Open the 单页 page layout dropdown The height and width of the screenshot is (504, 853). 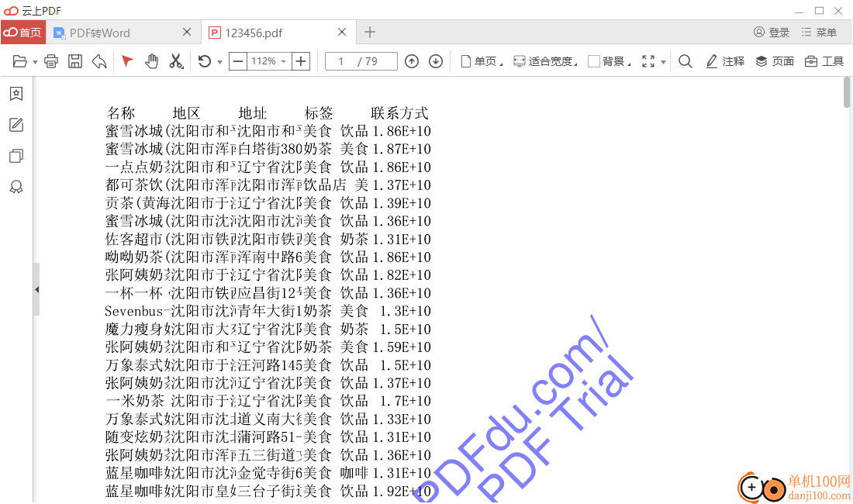click(482, 61)
